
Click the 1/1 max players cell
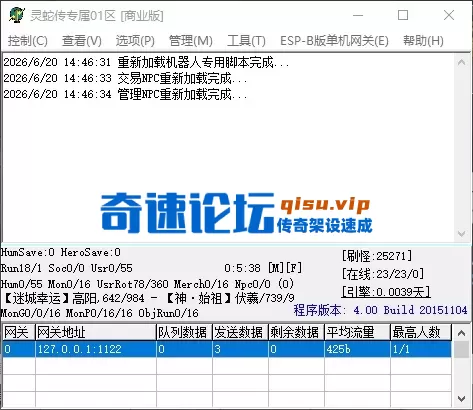pyautogui.click(x=421, y=349)
